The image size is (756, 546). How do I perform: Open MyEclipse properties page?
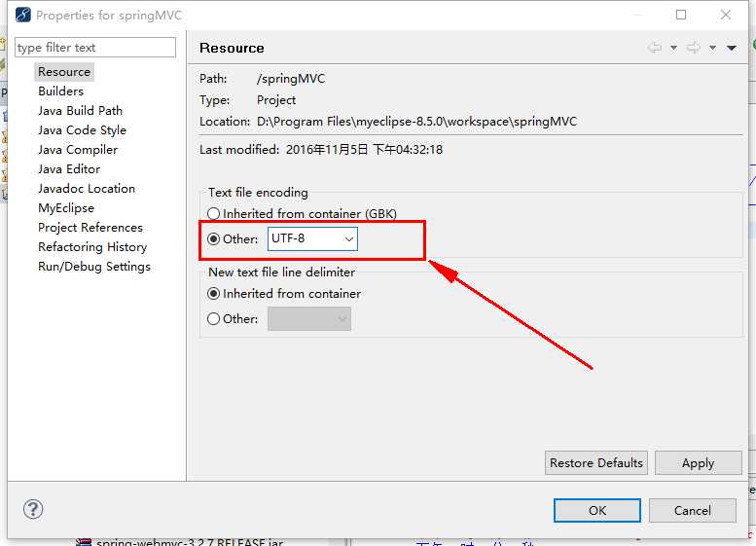(66, 208)
